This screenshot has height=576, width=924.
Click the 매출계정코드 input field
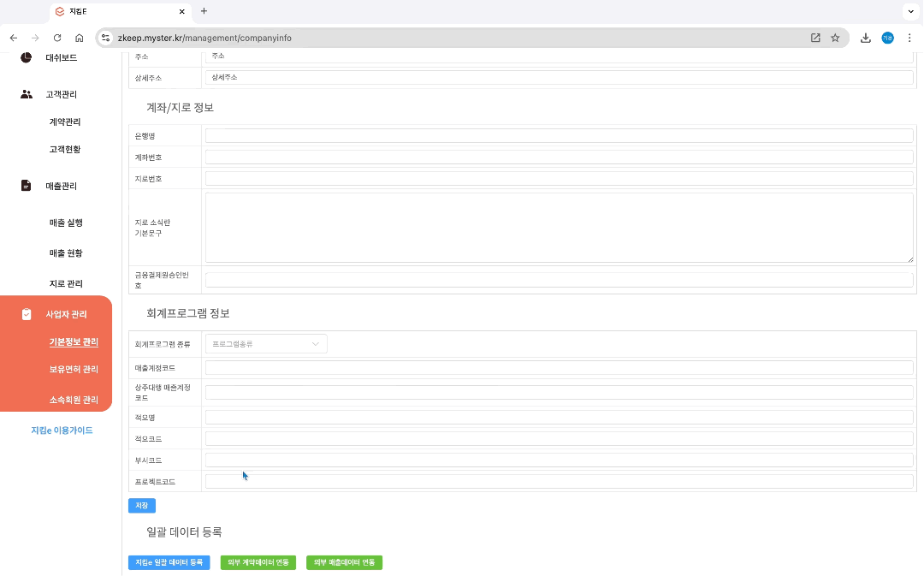tap(560, 368)
